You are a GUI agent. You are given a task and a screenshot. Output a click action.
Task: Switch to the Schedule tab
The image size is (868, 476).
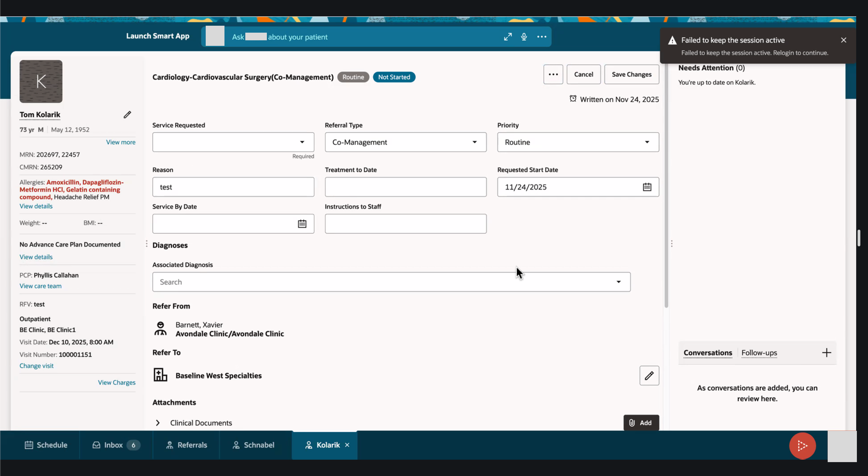coord(46,445)
